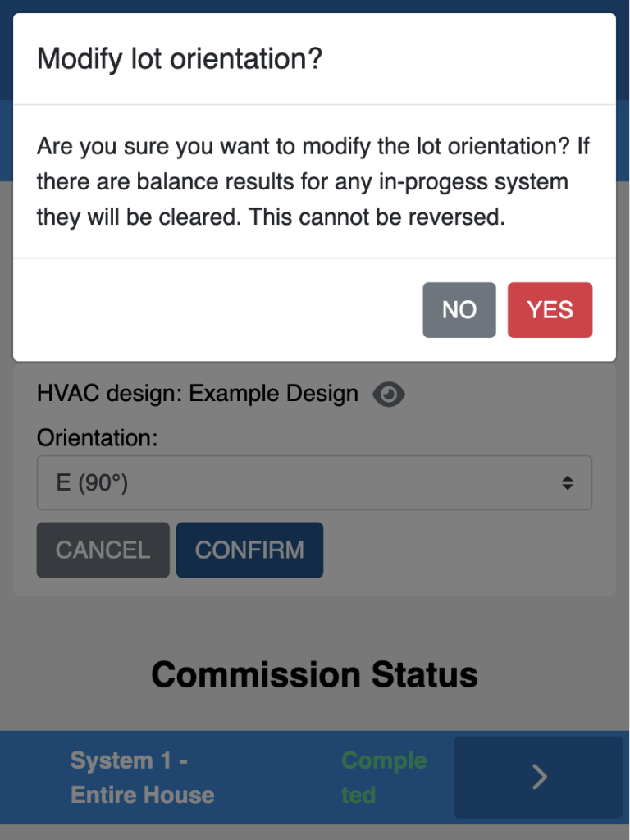Click the 'HVAC design: Example Design' label
Viewport: 630px width, 840px height.
click(197, 394)
